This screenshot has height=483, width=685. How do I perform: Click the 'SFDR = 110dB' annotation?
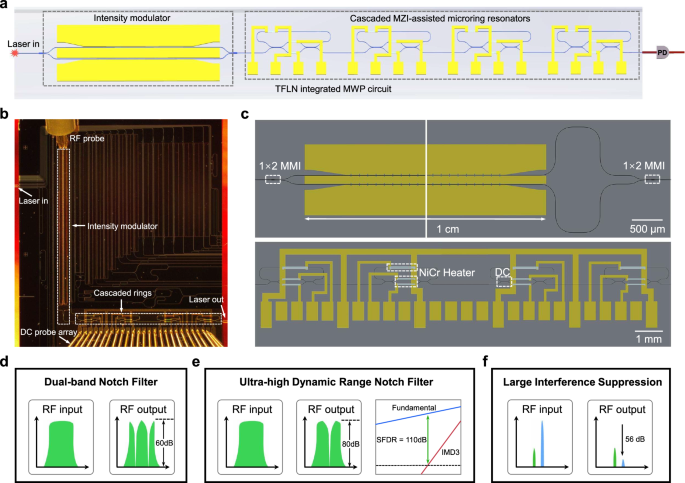tap(401, 440)
